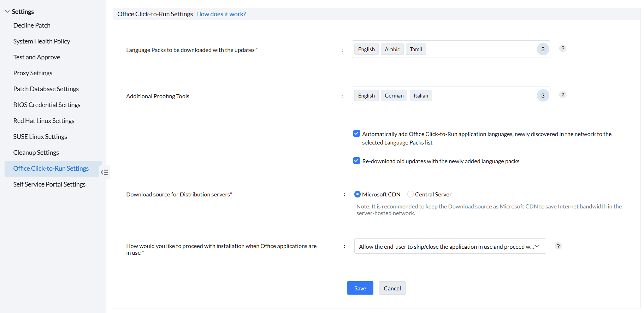The image size is (644, 313).
Task: Uncheck automatically add Click-to-Run languages option
Action: coord(357,134)
